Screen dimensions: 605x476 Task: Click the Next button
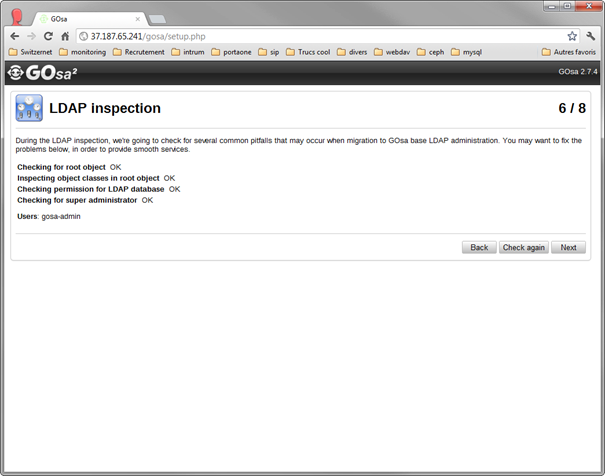(x=568, y=248)
